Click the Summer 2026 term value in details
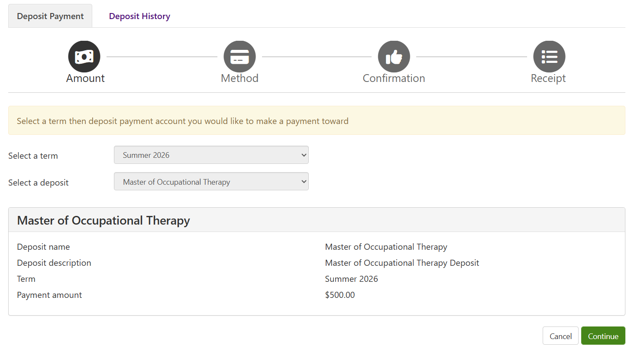 pos(351,279)
